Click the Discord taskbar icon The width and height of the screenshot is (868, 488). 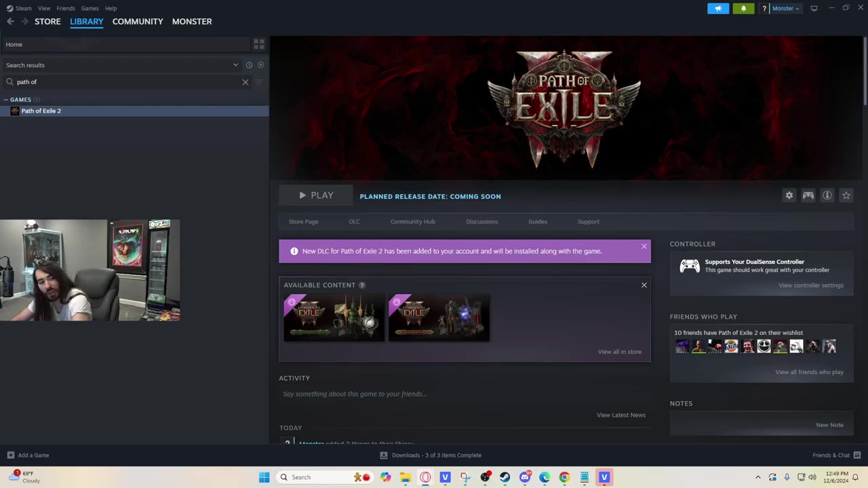click(524, 477)
